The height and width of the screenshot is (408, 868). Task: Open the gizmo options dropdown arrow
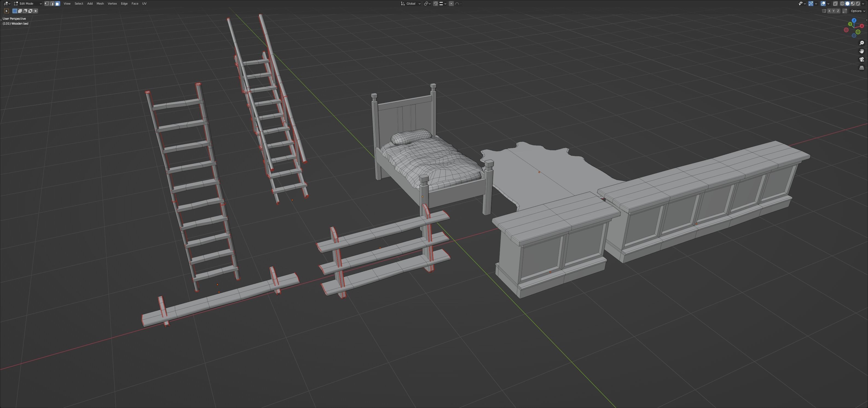coord(816,4)
